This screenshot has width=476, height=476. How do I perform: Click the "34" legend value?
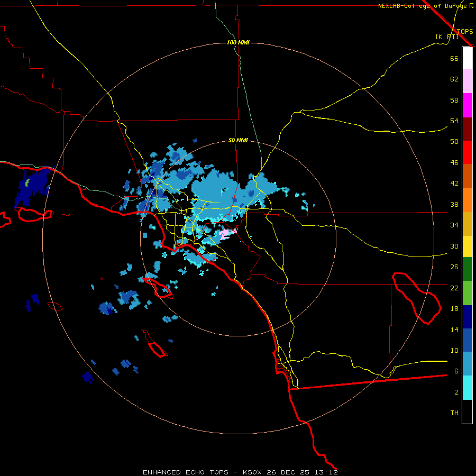454,225
